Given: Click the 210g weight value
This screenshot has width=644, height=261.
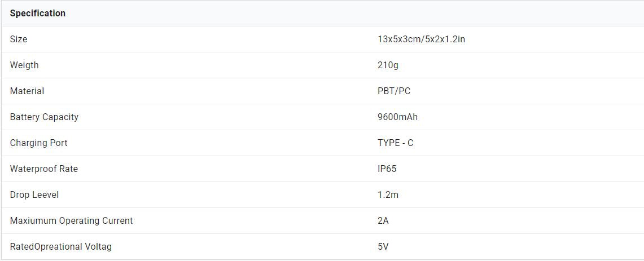Looking at the screenshot, I should [x=388, y=65].
